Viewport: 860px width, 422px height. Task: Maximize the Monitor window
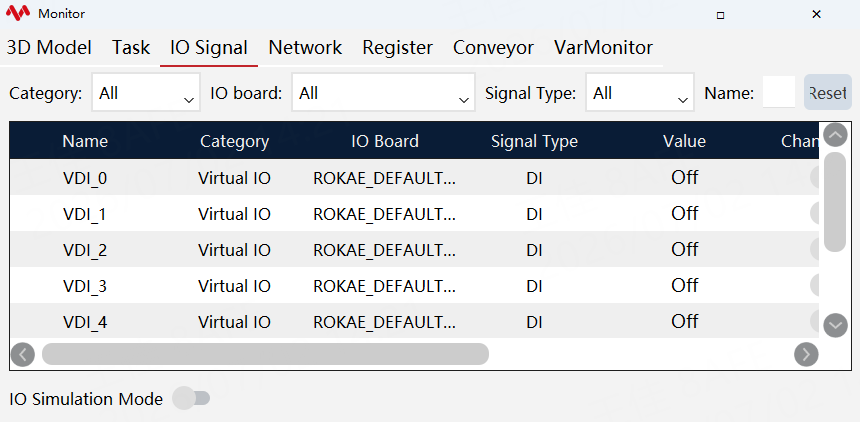click(x=721, y=15)
